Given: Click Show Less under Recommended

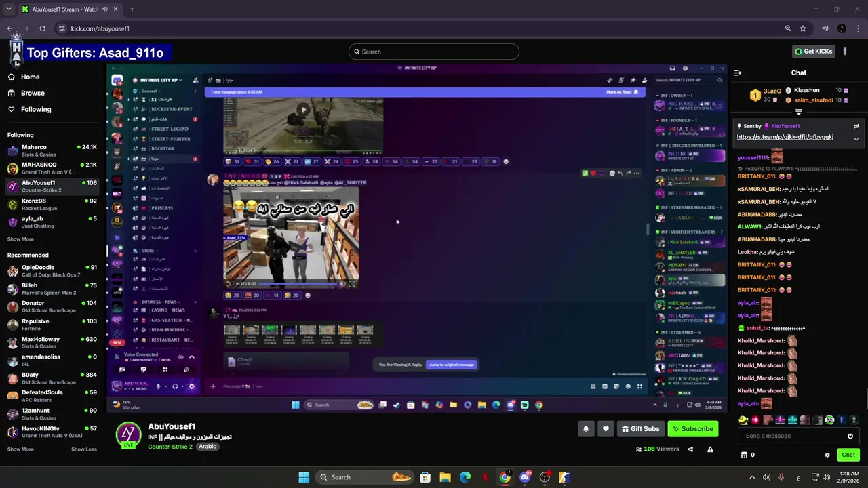Looking at the screenshot, I should click(x=84, y=449).
